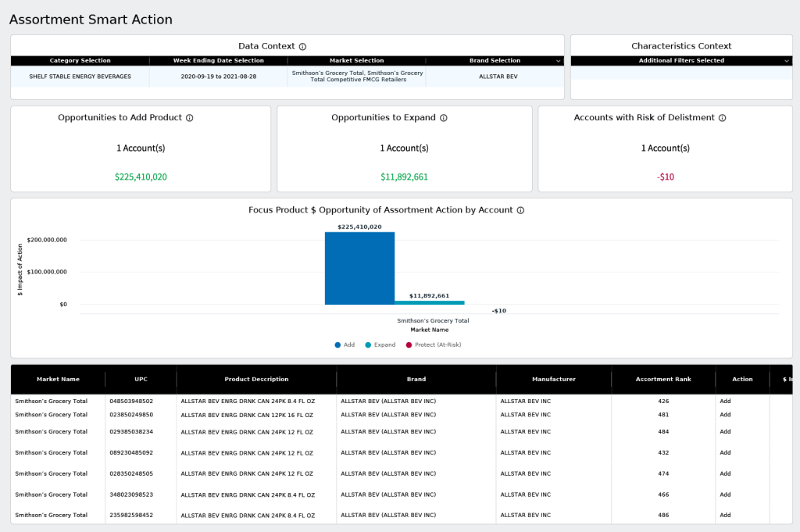Click assortment rank 481 cell

point(663,415)
